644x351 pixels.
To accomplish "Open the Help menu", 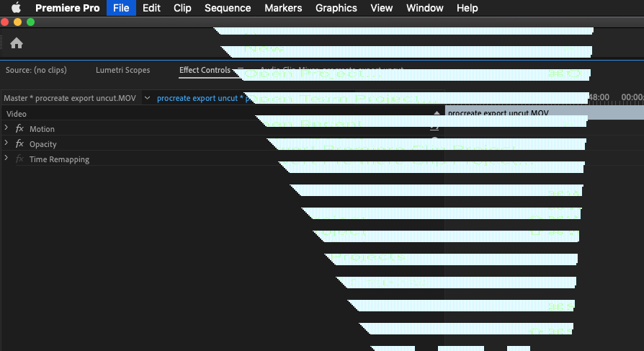I will pyautogui.click(x=467, y=8).
